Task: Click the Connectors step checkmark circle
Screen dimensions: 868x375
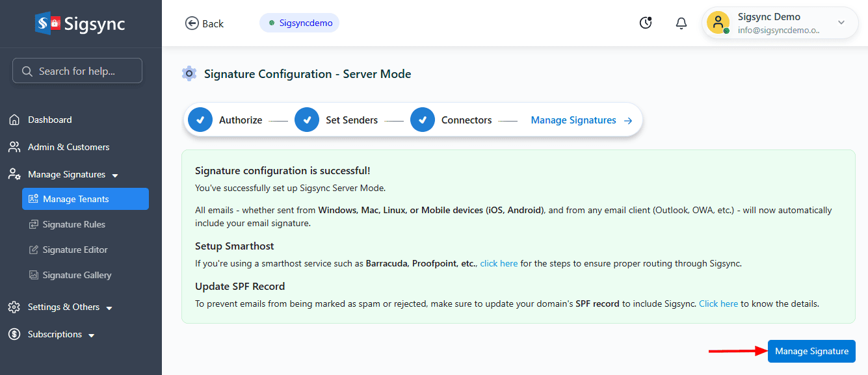Action: [423, 120]
